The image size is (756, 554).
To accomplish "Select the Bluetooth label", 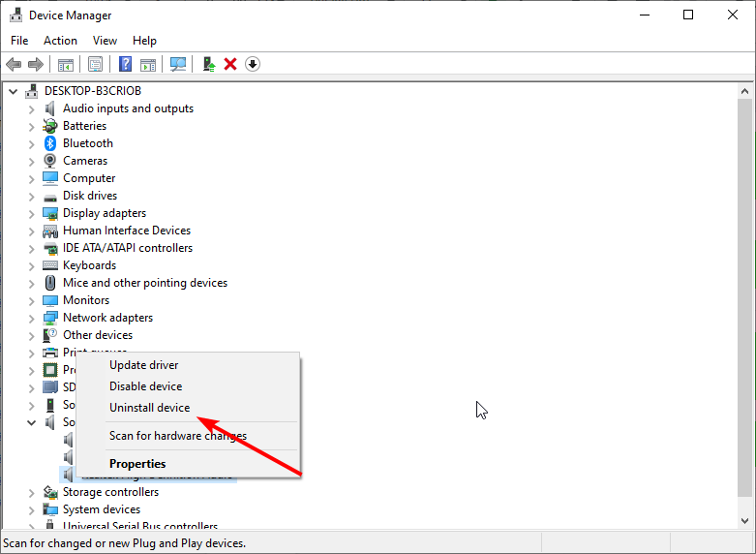I will coord(88,143).
